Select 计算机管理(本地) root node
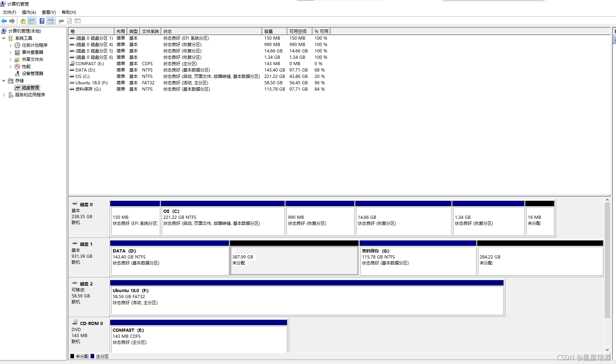The image size is (616, 364). 24,31
